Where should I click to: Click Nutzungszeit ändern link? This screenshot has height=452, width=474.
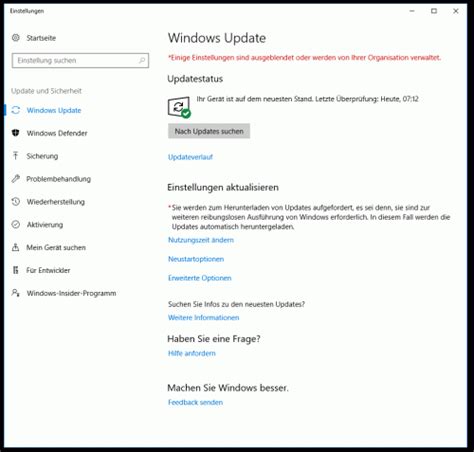tap(201, 240)
